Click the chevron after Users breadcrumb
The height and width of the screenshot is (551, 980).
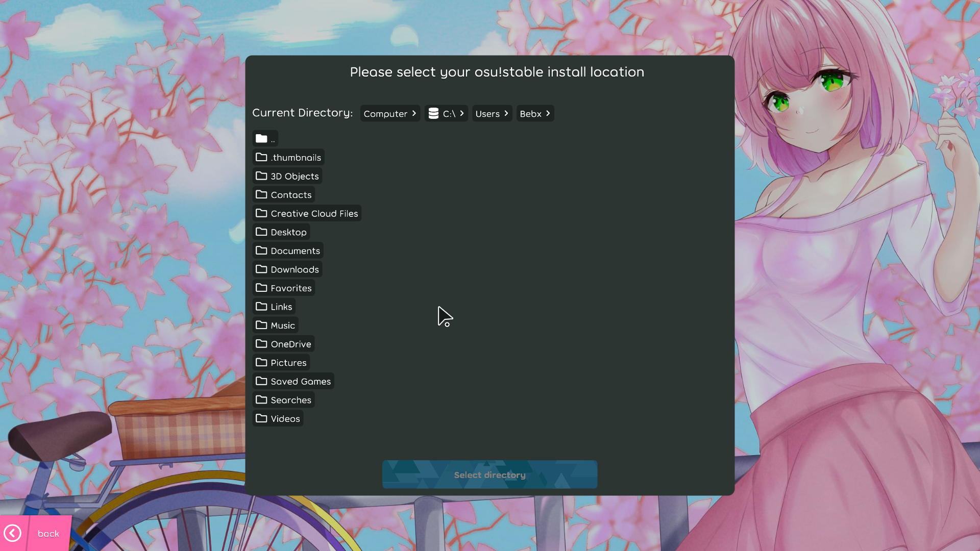(506, 113)
